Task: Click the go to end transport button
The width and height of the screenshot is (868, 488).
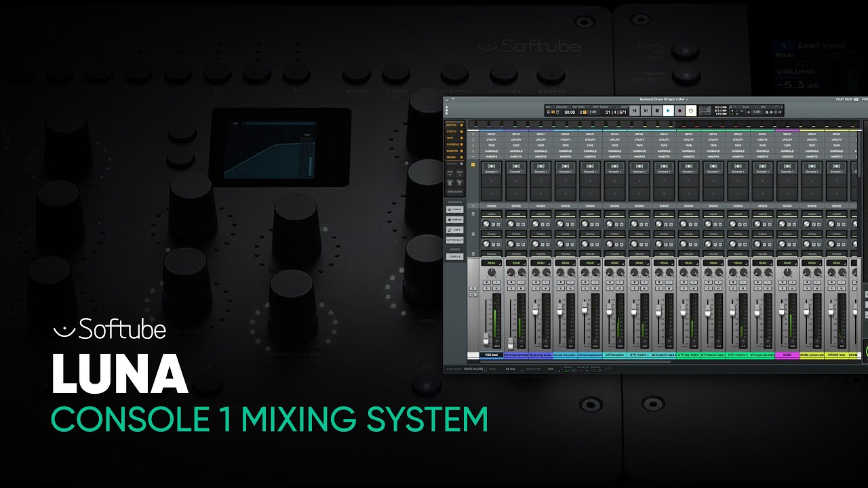Action: point(646,110)
